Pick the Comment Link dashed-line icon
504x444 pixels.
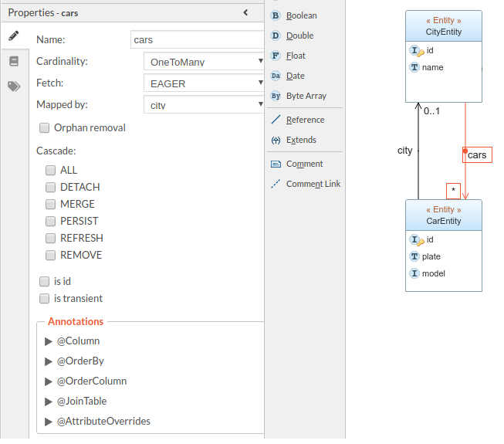pos(276,184)
